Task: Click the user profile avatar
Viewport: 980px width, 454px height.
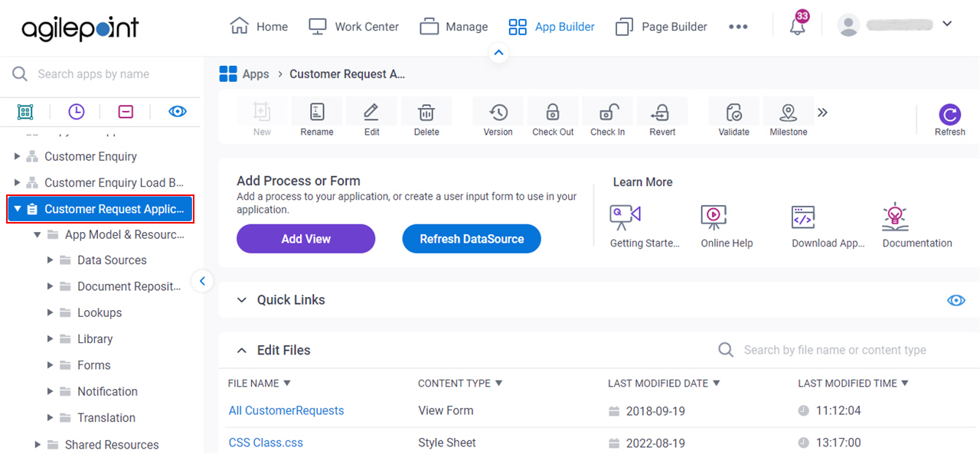Action: [x=848, y=25]
